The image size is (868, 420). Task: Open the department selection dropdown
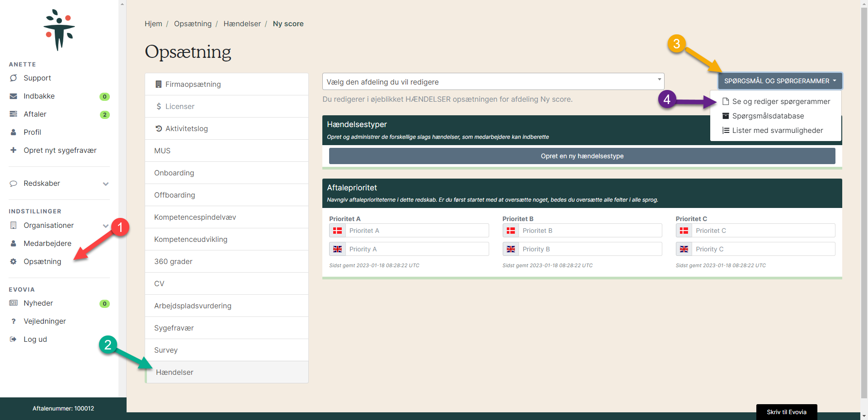[x=493, y=81]
